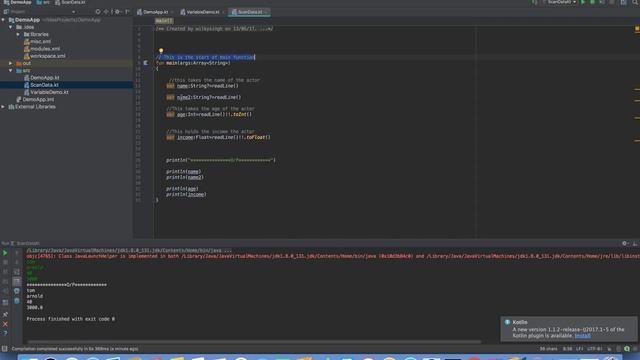Click the horizontal scrollbar in the Run console
640x360 pixels.
pos(254,342)
